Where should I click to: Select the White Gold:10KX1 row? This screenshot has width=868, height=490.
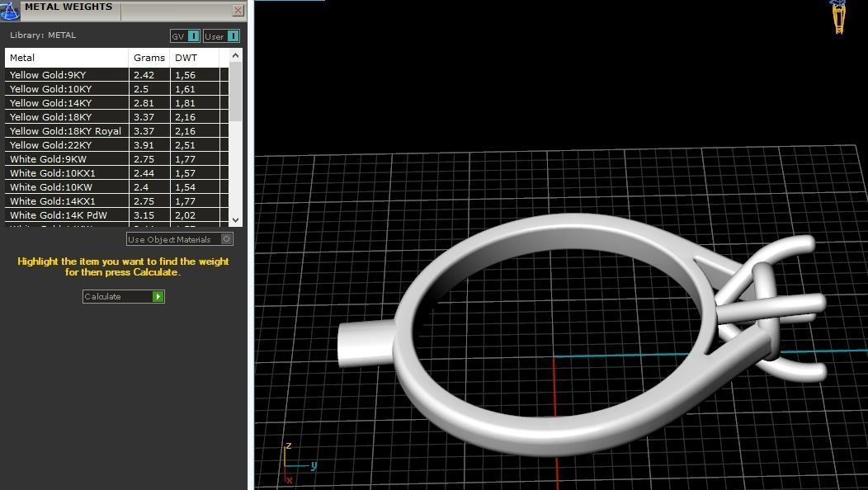[117, 172]
